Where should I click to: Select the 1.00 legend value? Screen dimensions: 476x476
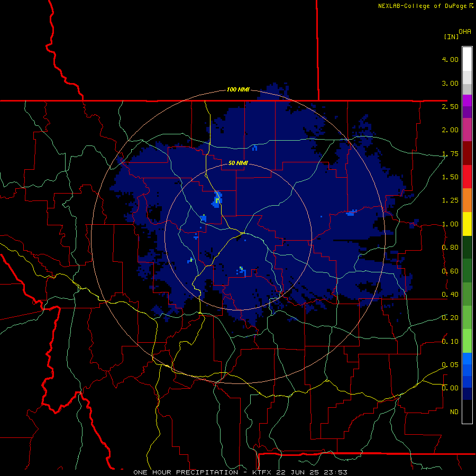coord(450,224)
